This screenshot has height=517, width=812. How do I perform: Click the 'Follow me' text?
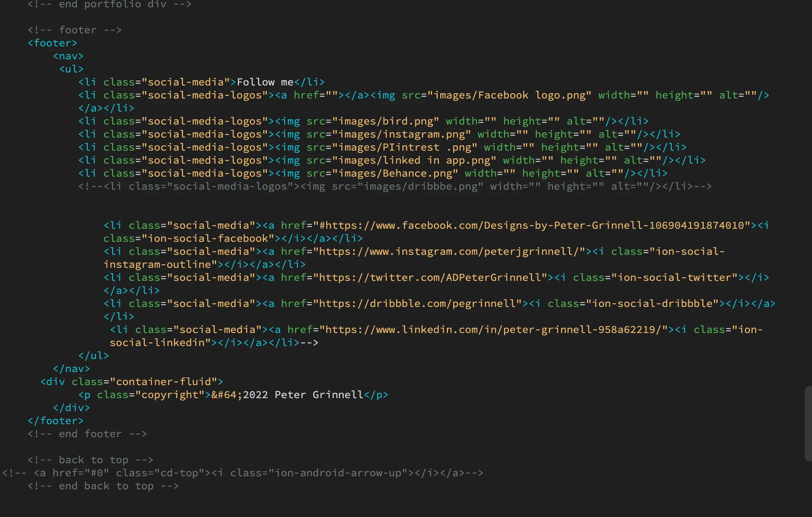point(265,82)
